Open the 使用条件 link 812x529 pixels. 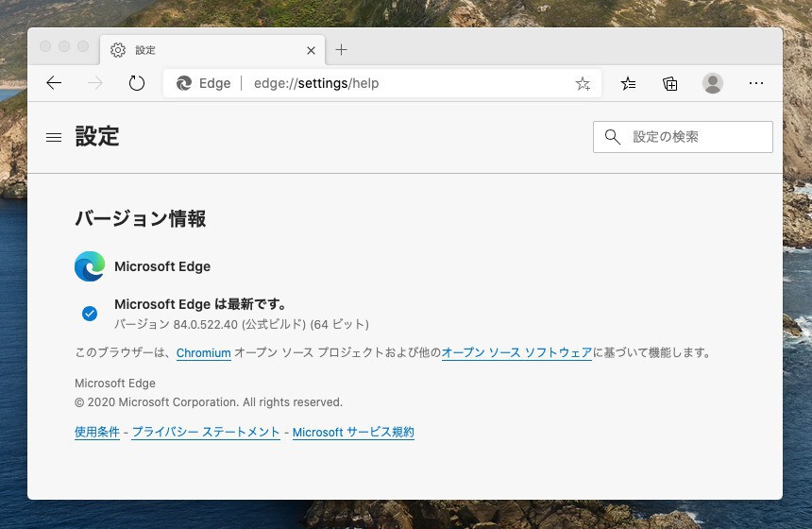(x=97, y=433)
